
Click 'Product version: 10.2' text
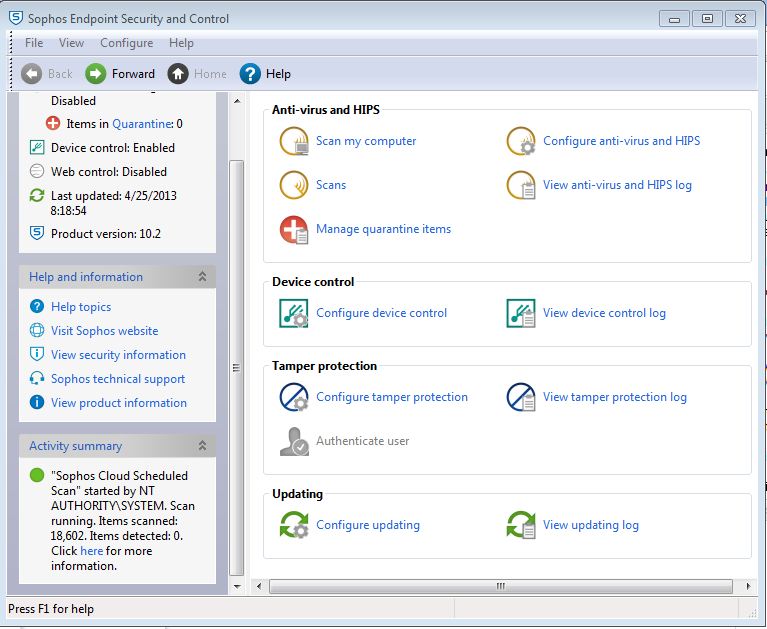pyautogui.click(x=106, y=234)
